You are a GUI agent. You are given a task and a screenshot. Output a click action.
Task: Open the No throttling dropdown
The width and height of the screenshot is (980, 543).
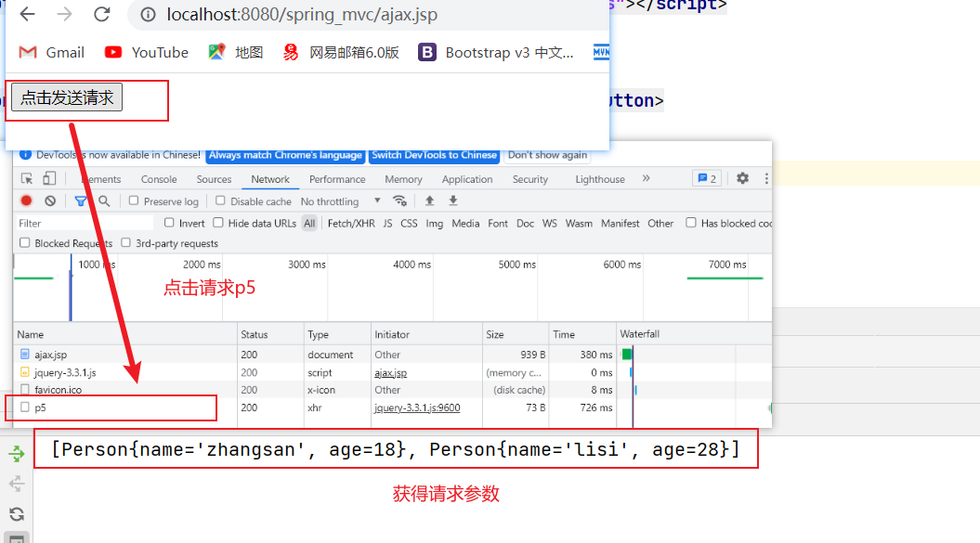tap(341, 201)
